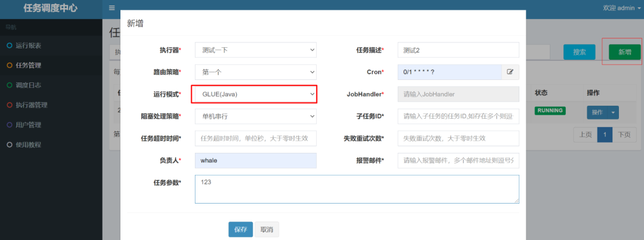
Task: Click the 搜索 button
Action: [x=579, y=52]
